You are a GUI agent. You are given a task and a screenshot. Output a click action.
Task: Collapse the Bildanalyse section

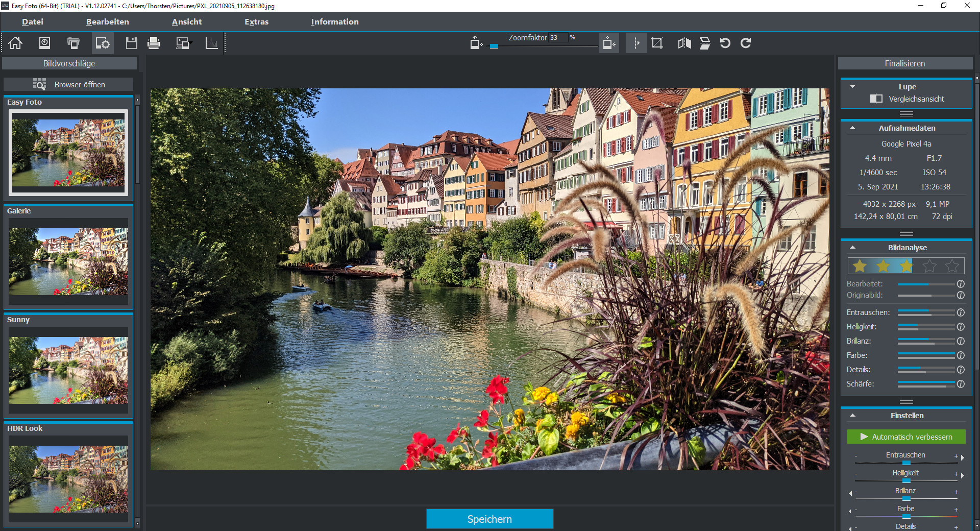[852, 248]
